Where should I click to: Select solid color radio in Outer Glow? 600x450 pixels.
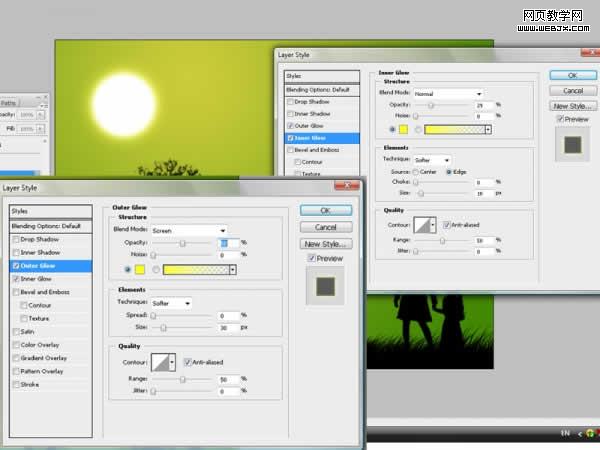coord(128,270)
